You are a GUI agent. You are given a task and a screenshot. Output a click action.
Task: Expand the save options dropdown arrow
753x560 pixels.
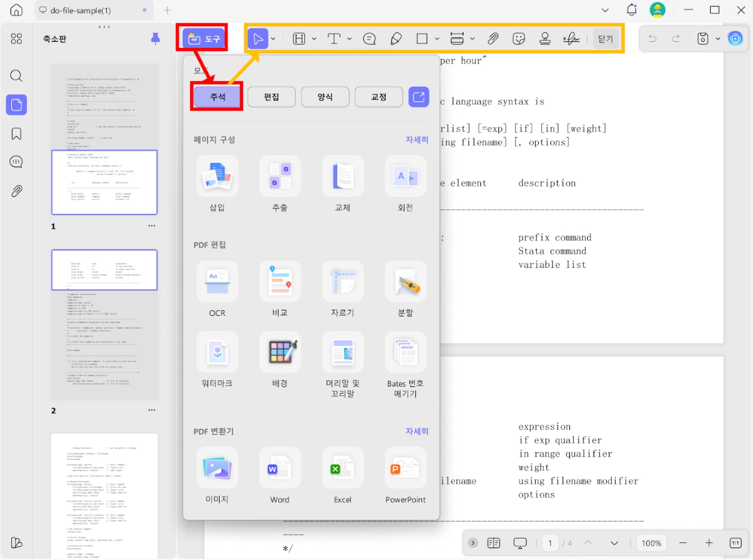pos(718,38)
